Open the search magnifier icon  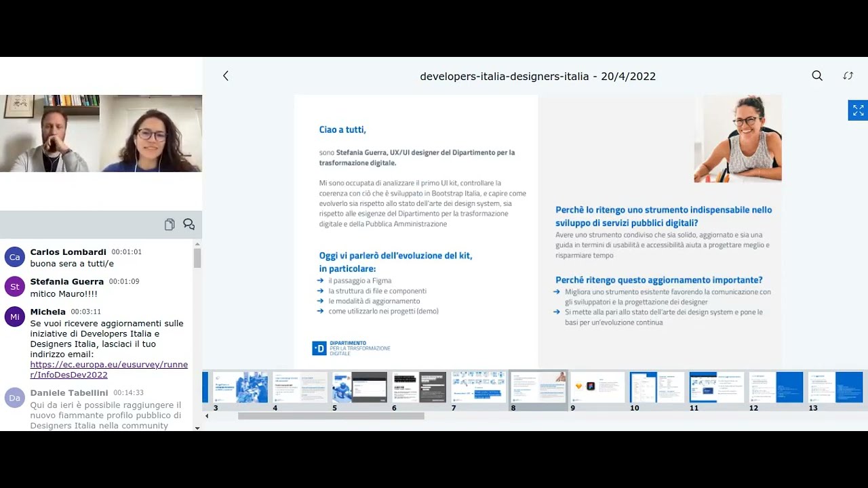click(817, 76)
